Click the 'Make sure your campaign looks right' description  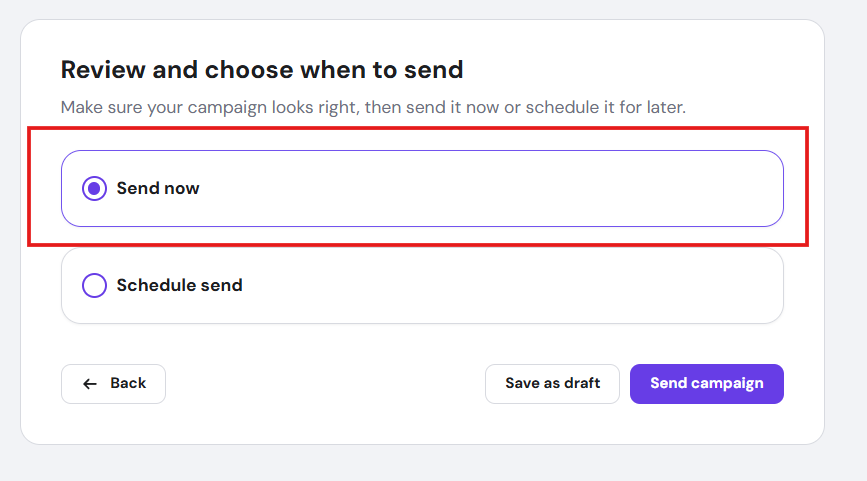click(373, 107)
